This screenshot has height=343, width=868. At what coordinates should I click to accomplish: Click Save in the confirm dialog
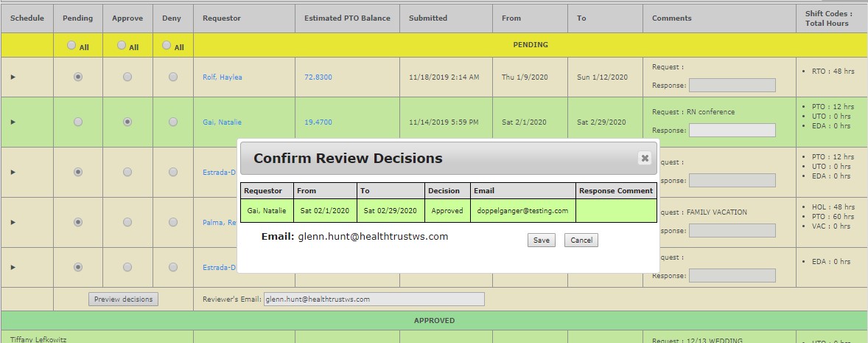(x=542, y=240)
